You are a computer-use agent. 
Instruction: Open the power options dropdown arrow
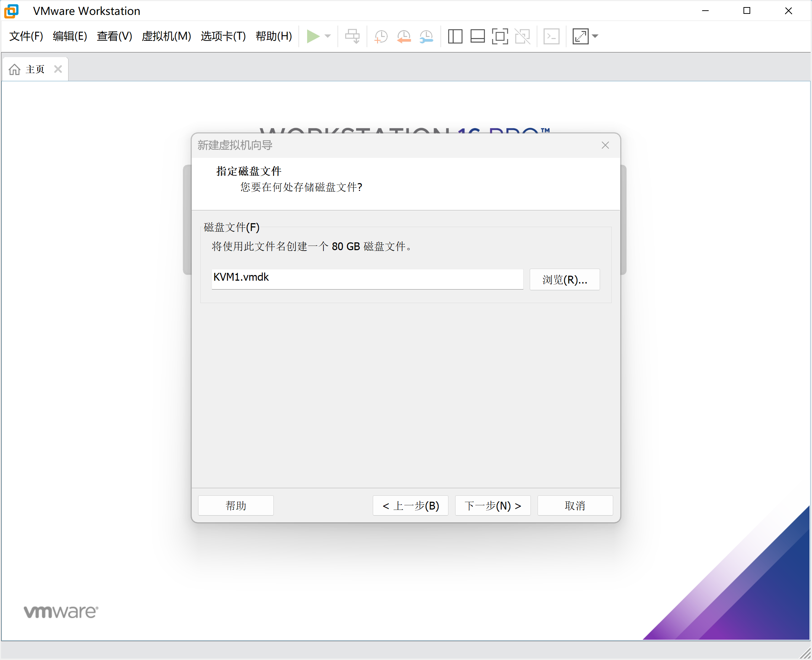(328, 37)
